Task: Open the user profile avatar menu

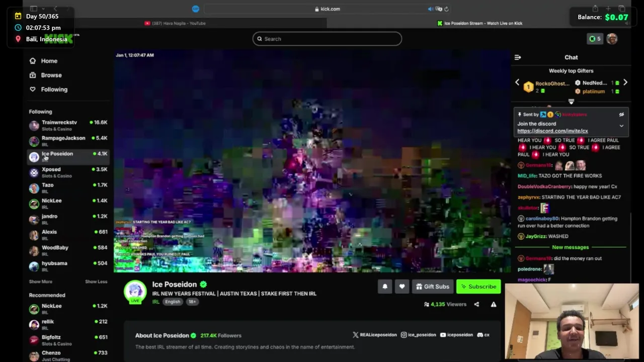Action: coord(612,39)
